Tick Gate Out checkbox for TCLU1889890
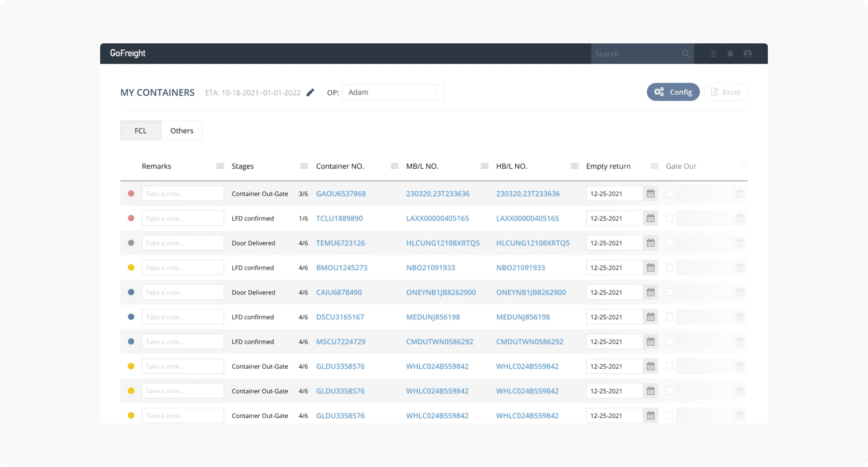868x467 pixels. click(670, 218)
